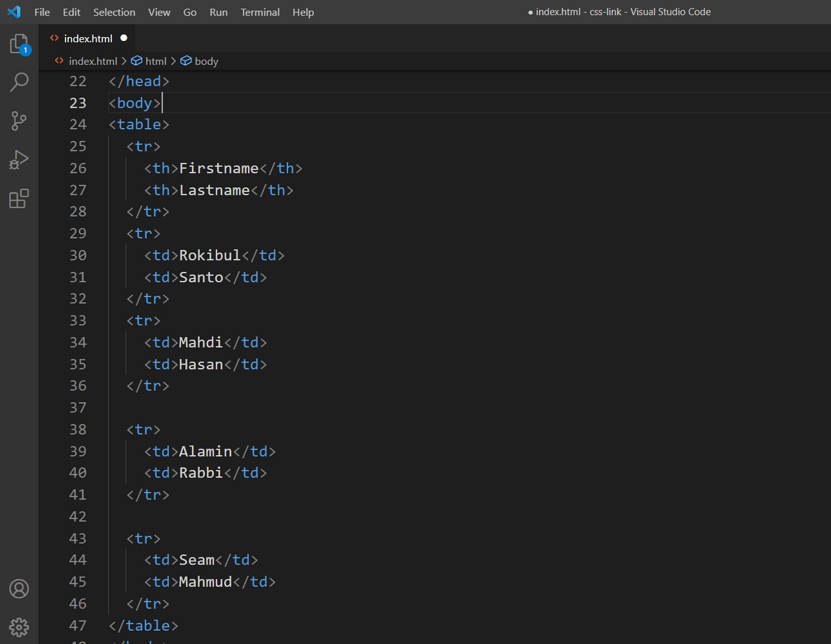Open the File menu
The height and width of the screenshot is (644, 831).
(42, 12)
